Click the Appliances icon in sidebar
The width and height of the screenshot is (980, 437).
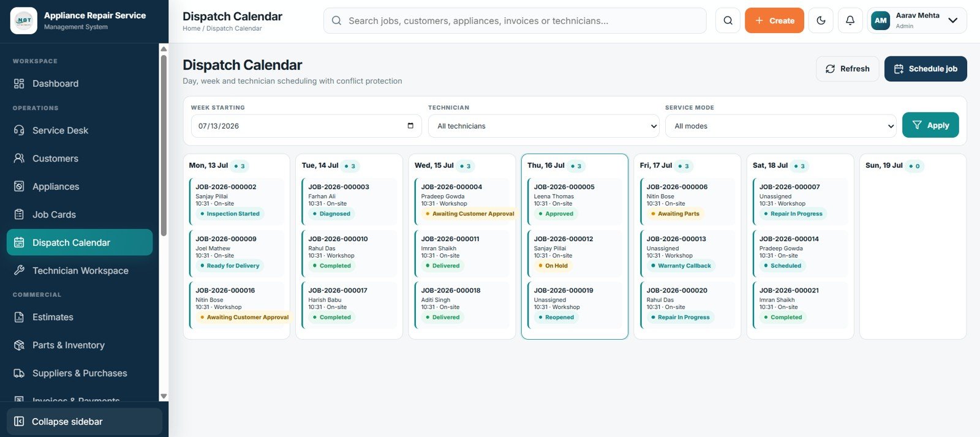[x=19, y=187]
